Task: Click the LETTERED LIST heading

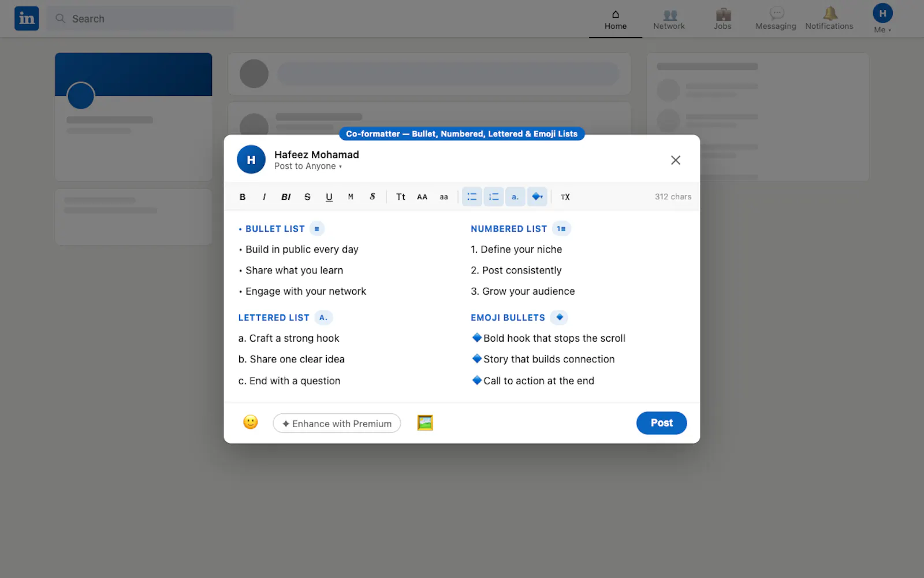Action: click(274, 318)
